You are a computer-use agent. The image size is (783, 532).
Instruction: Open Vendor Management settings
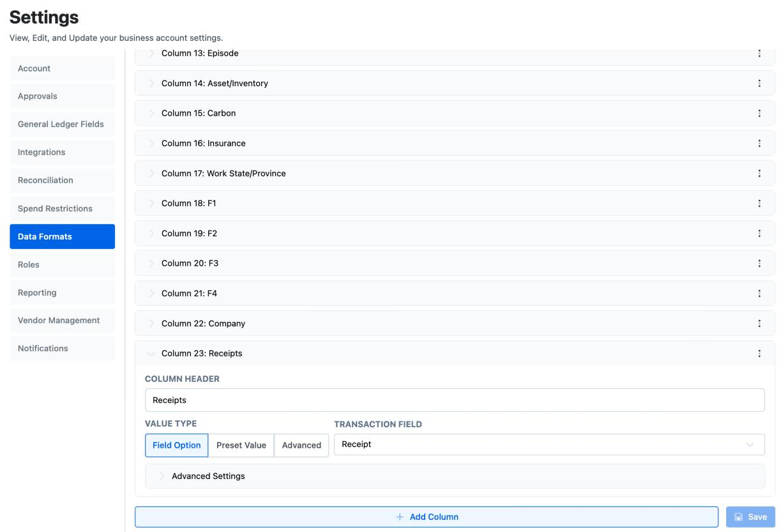(x=62, y=321)
